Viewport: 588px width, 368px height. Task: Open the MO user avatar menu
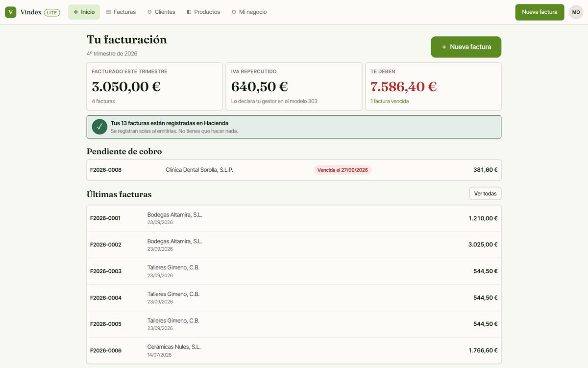click(576, 12)
